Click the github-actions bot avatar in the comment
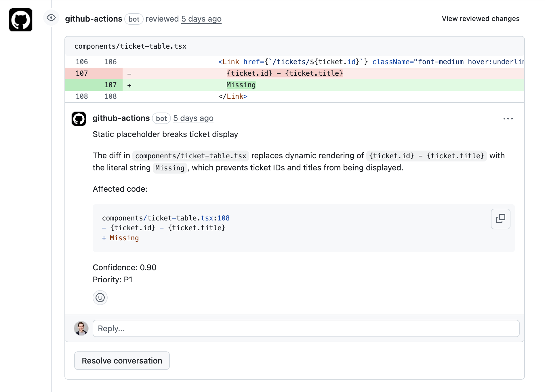 [x=79, y=119]
